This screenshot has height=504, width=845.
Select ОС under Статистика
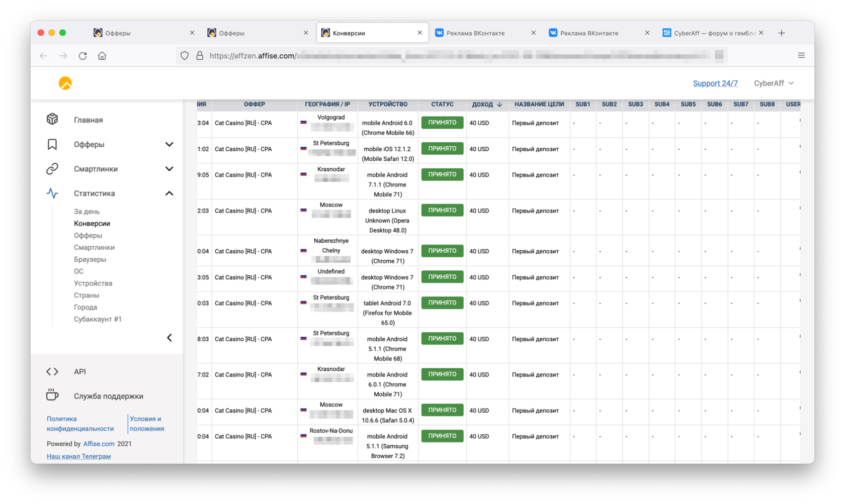click(78, 271)
